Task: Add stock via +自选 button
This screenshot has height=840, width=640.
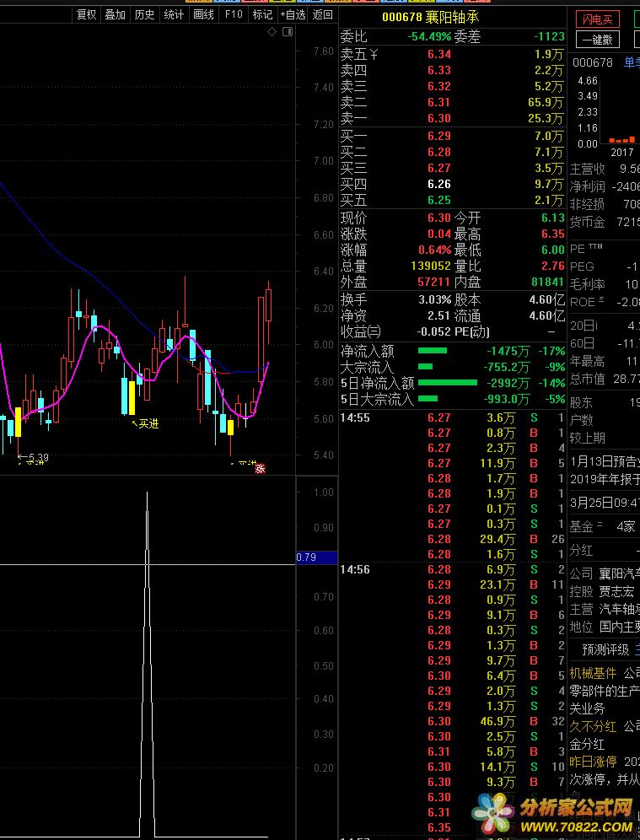Action: (x=293, y=14)
